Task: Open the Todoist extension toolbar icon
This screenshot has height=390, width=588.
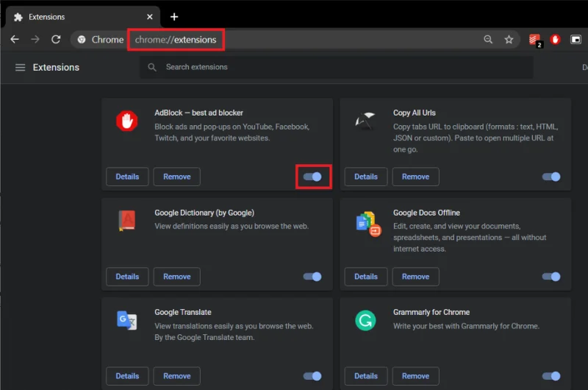Action: [x=535, y=40]
